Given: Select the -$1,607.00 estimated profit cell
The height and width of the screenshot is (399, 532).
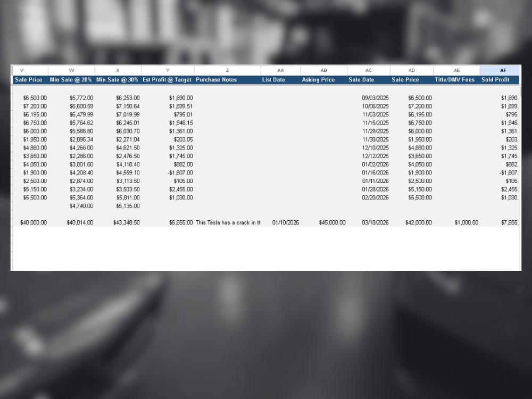Looking at the screenshot, I should click(168, 173).
